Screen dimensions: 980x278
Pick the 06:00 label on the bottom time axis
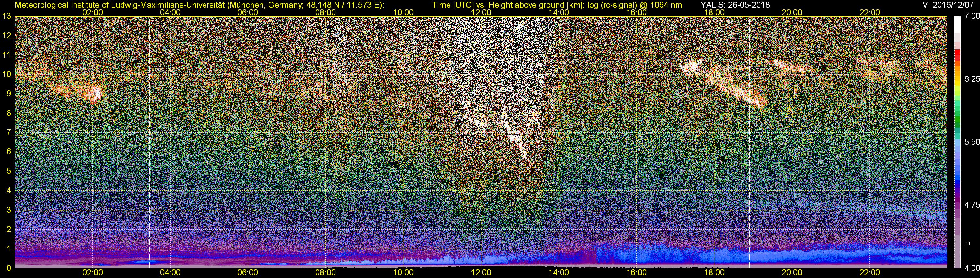[x=248, y=273]
